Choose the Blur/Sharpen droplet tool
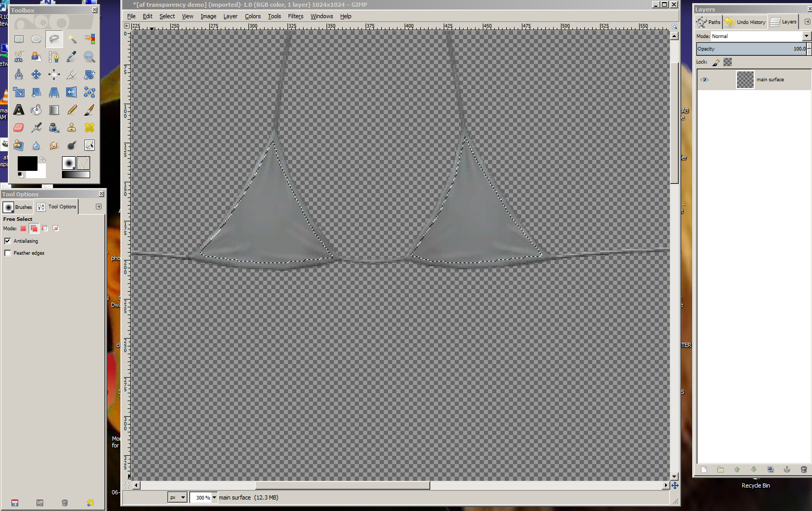Image resolution: width=812 pixels, height=511 pixels. [36, 145]
